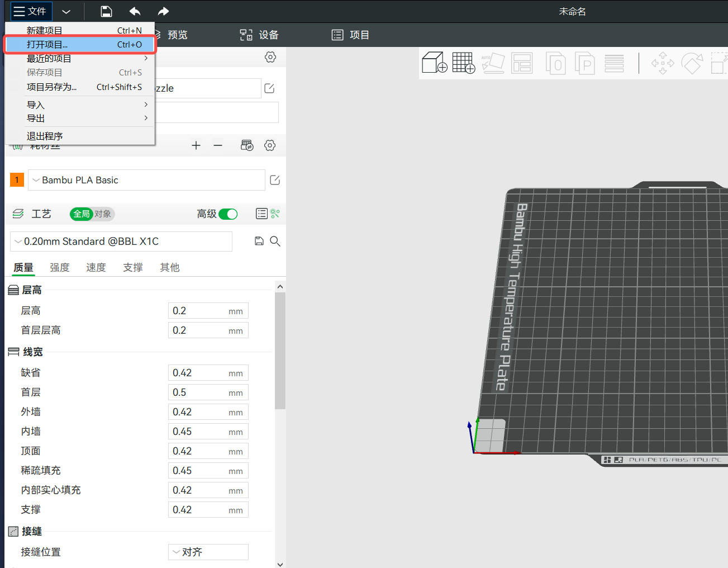Expand 导入 submenu
Viewport: 728px width, 568px height.
click(80, 105)
